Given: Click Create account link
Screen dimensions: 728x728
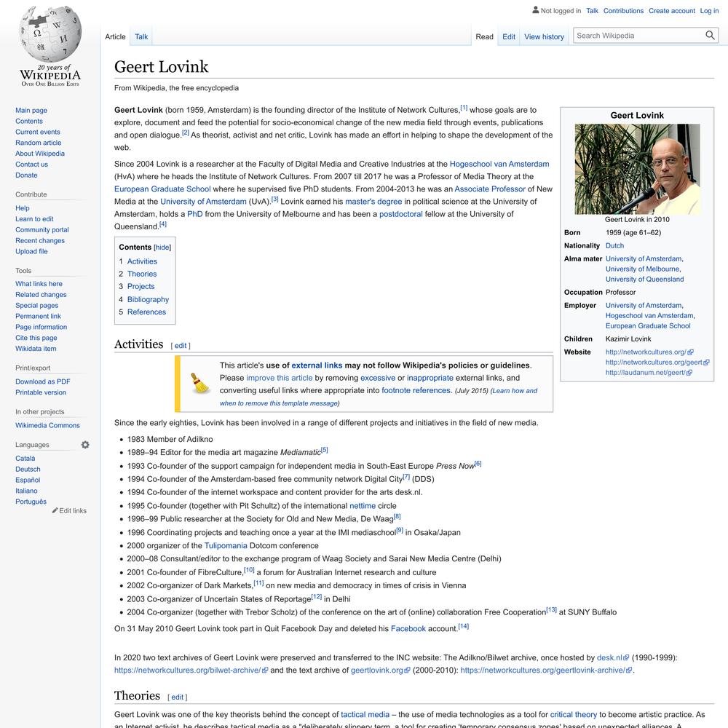Looking at the screenshot, I should point(671,11).
